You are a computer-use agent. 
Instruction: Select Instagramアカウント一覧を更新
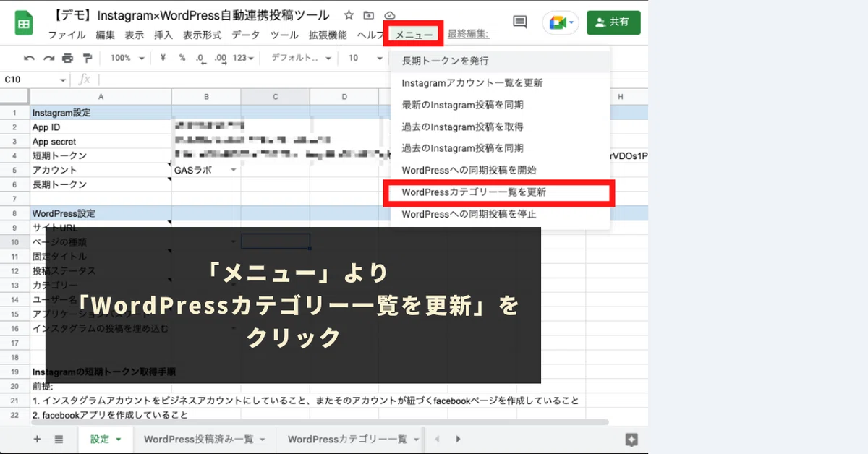[501, 83]
